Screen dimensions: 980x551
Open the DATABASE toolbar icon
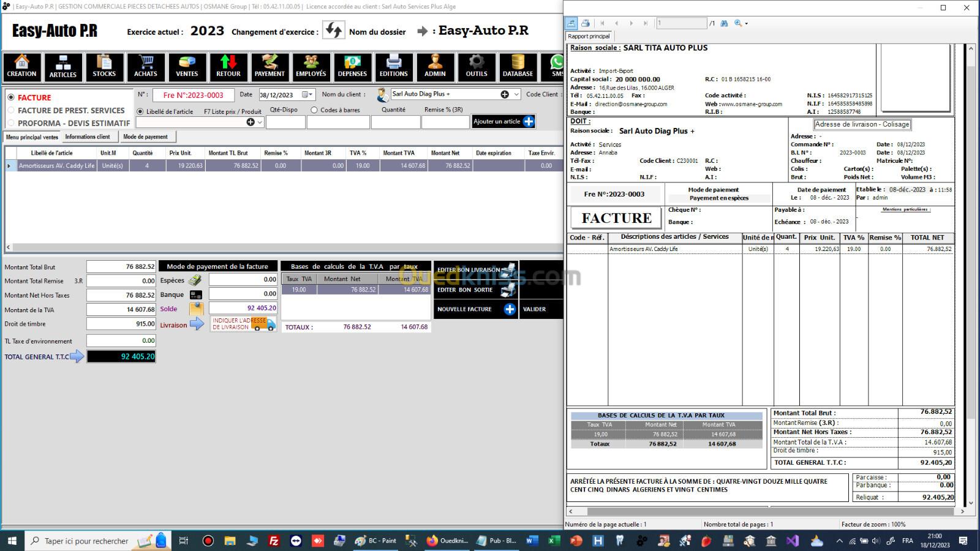(x=518, y=67)
